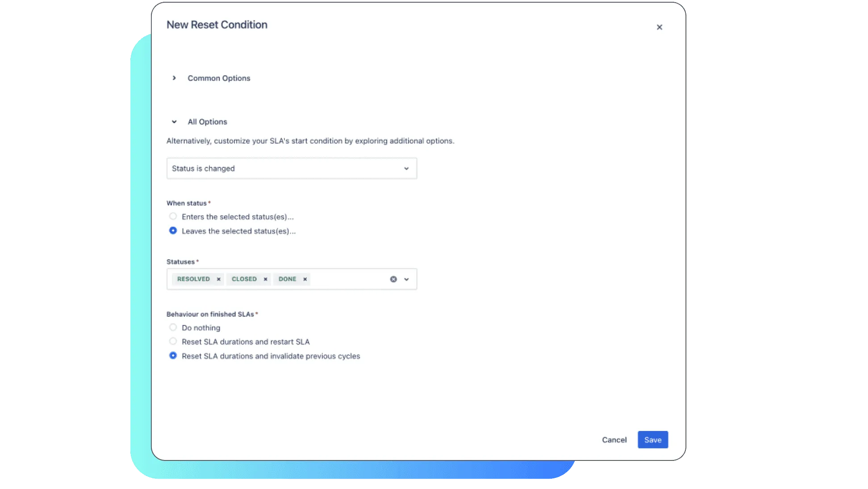868x489 pixels.
Task: Remove the DONE status tag
Action: click(x=305, y=279)
